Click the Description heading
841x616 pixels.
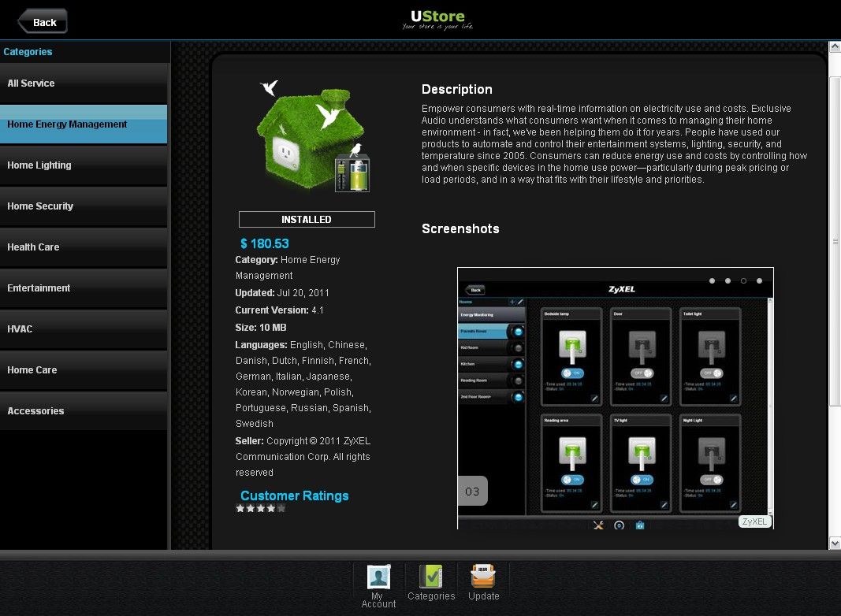[457, 90]
